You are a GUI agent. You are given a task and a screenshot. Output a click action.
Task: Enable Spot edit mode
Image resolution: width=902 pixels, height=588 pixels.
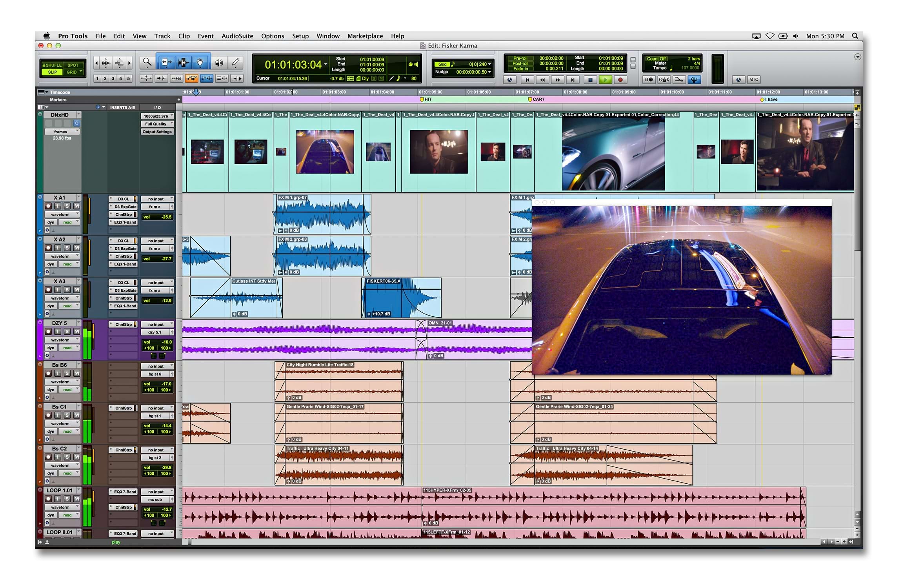[73, 65]
